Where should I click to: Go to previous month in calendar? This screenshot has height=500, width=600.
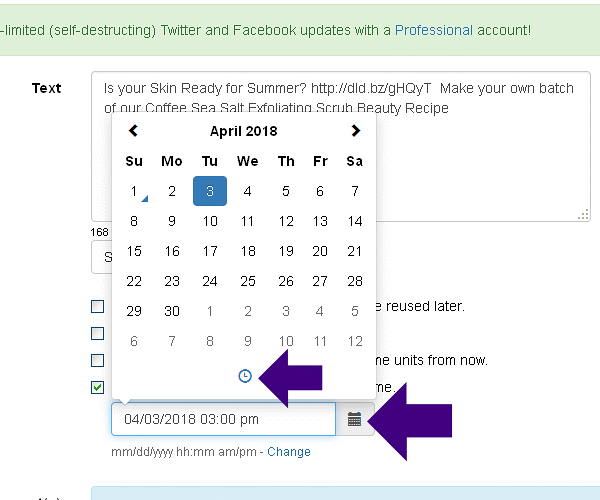(x=134, y=131)
